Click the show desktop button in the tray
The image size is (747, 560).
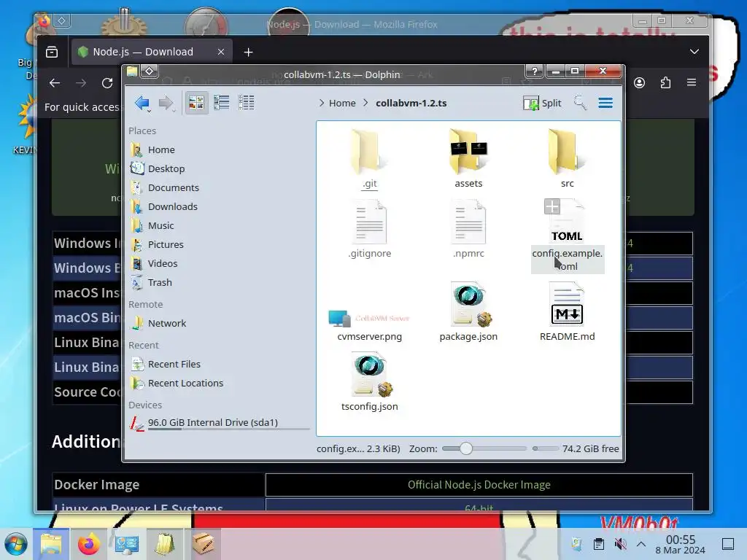click(x=727, y=544)
